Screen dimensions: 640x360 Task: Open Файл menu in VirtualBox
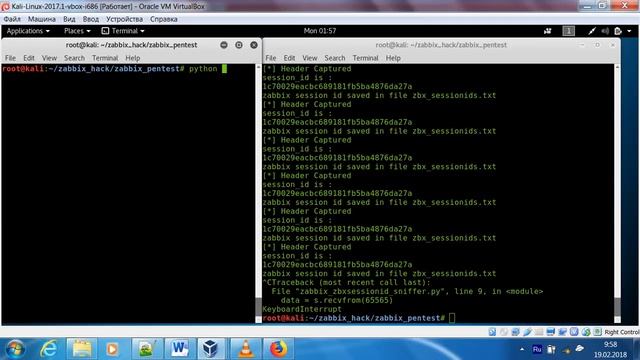tap(12, 19)
